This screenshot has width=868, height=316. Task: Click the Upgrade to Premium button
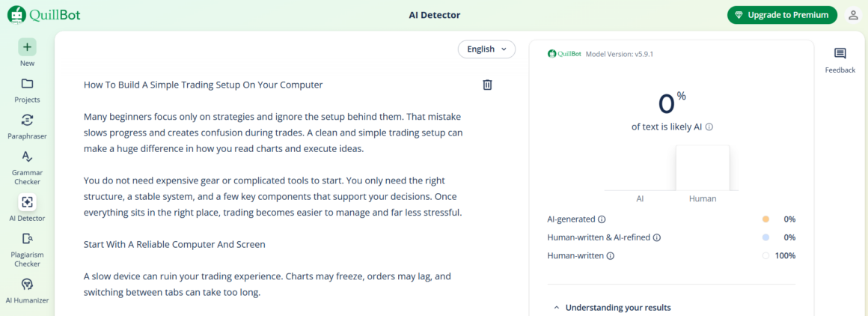coord(782,15)
